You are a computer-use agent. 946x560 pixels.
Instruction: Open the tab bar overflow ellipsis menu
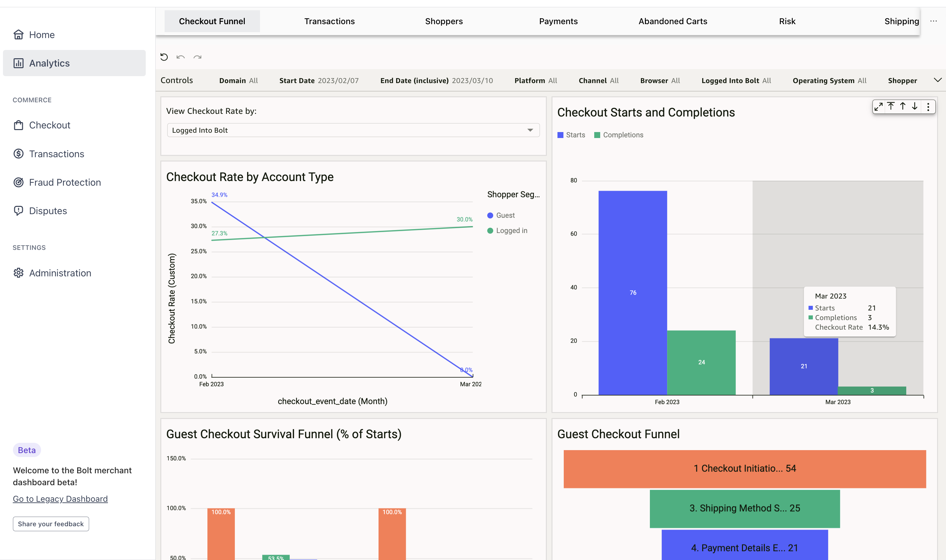click(933, 21)
